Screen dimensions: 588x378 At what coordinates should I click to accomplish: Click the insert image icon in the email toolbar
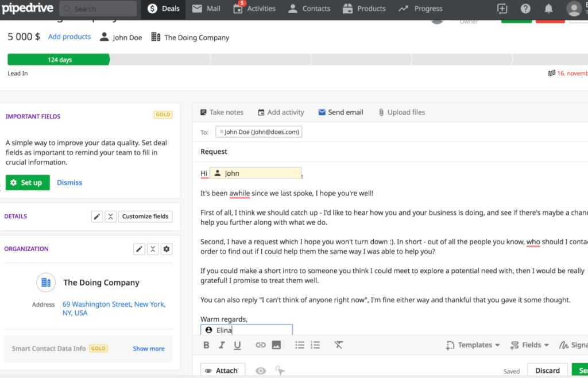pyautogui.click(x=276, y=345)
